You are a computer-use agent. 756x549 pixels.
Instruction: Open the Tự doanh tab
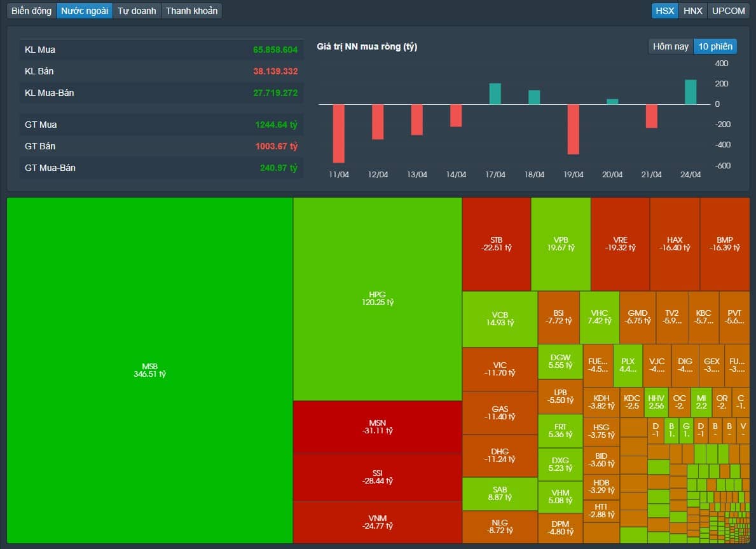[x=137, y=11]
